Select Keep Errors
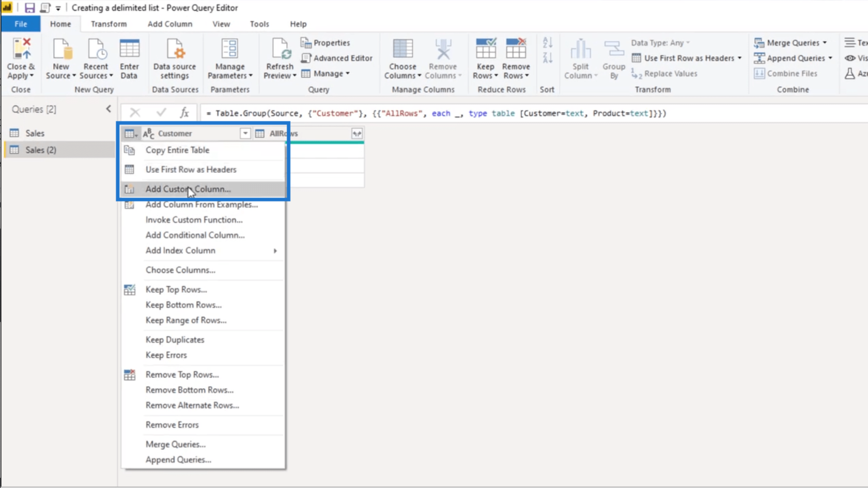Screen dimensions: 868x488 203,355
